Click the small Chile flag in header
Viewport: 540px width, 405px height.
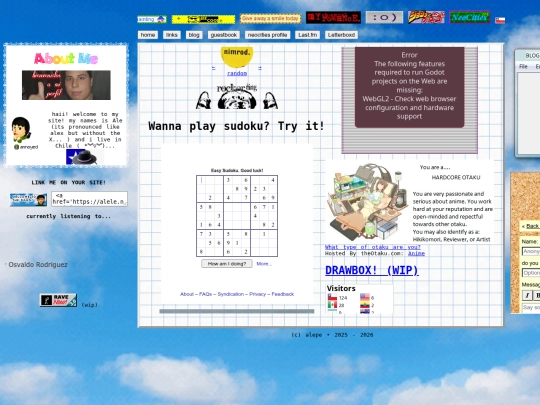[500, 20]
